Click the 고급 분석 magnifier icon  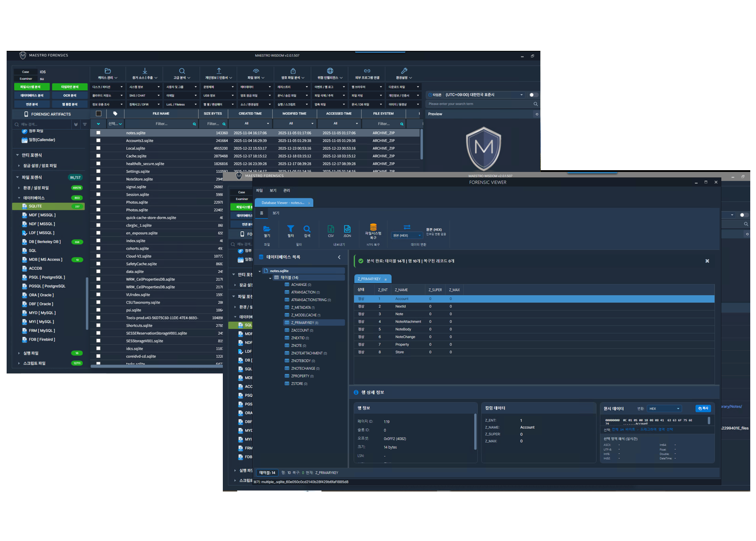pos(182,71)
